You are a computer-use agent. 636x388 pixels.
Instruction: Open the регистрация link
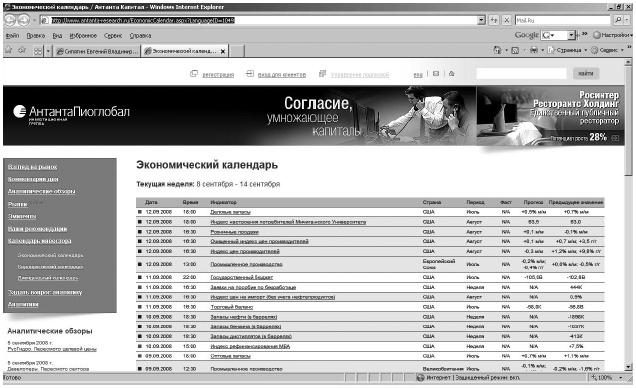tap(218, 75)
